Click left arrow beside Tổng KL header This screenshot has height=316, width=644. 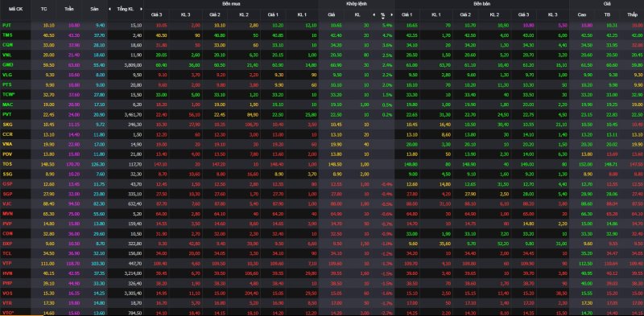click(109, 9)
